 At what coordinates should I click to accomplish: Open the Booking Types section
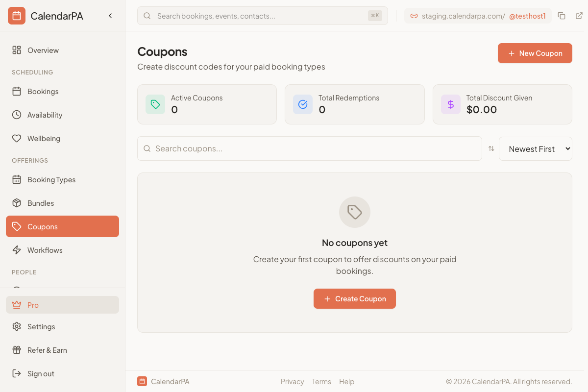[x=51, y=179]
